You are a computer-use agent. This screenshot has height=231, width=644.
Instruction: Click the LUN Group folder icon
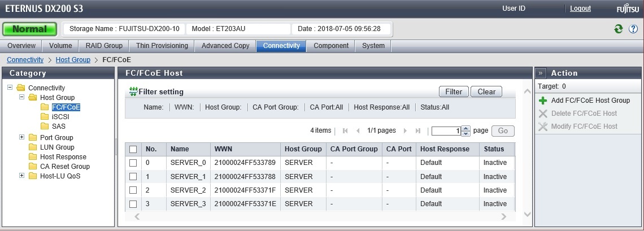(x=33, y=147)
